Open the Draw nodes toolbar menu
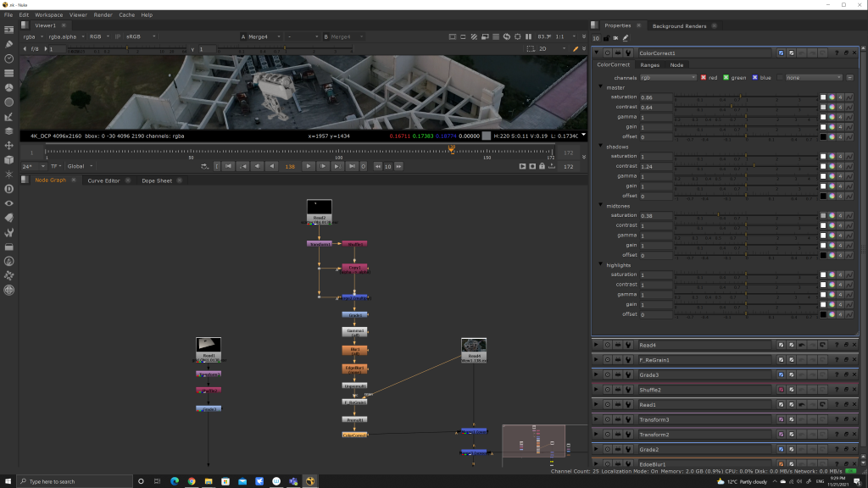 click(9, 43)
